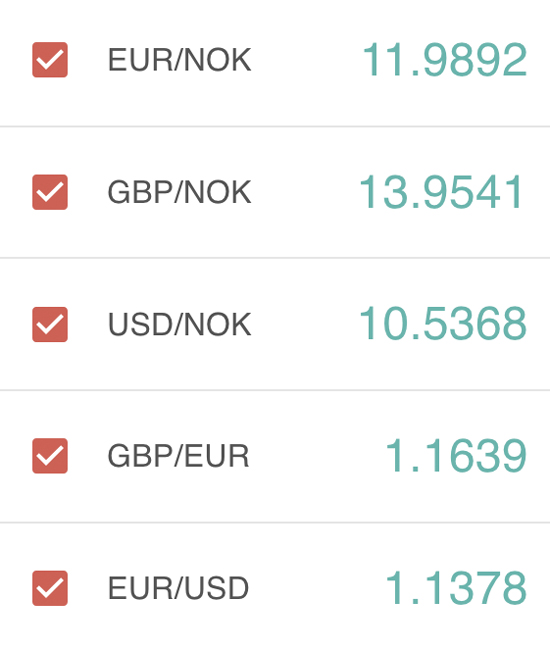Click the 1.1378 rate value

tap(456, 588)
